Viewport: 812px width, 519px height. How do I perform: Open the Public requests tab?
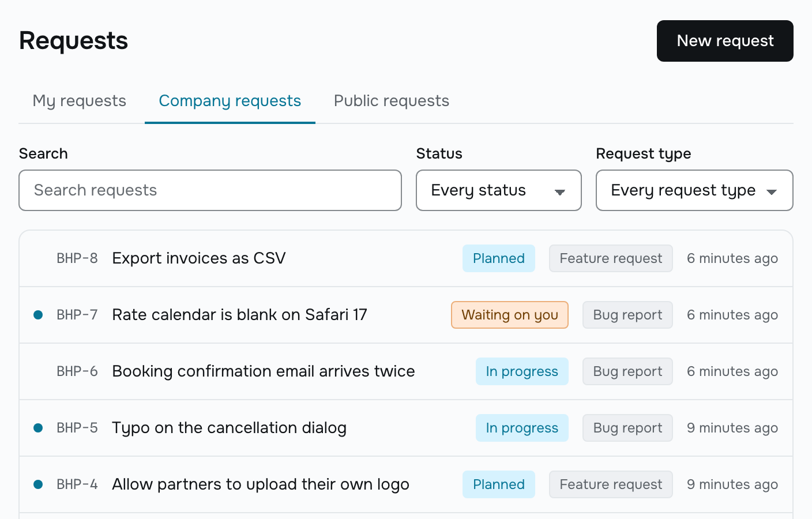pyautogui.click(x=392, y=101)
